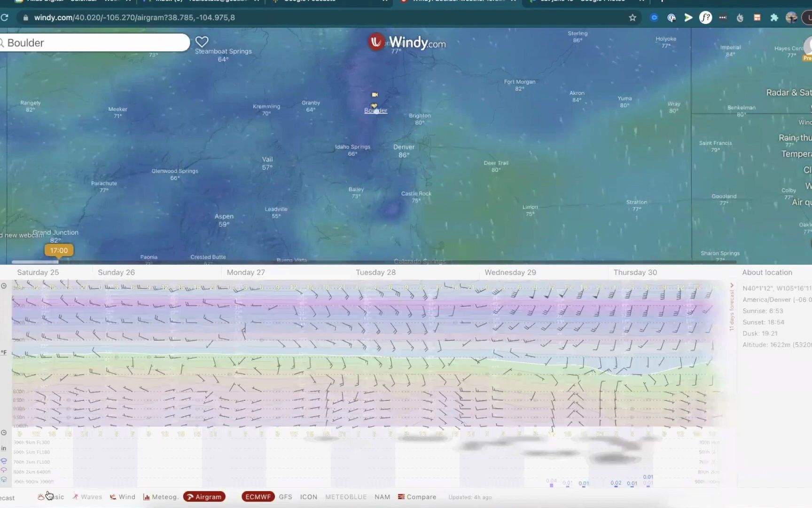
Task: Switch to the Meteogram view
Action: coord(160,497)
